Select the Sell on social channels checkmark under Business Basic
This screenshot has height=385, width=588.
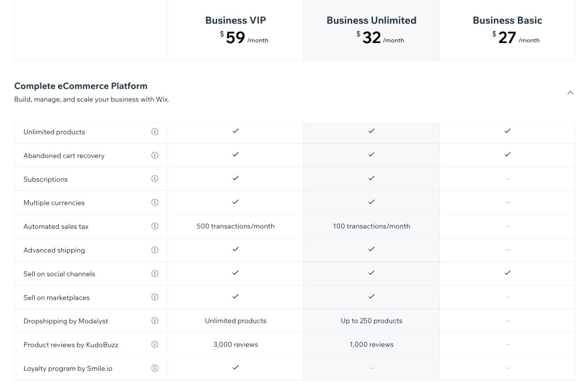point(507,273)
